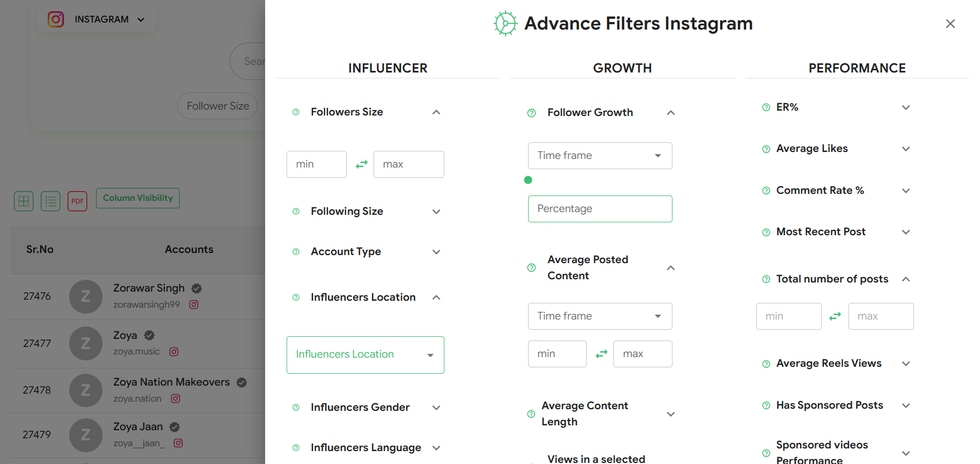Image resolution: width=980 pixels, height=464 pixels.
Task: Export results as PDF icon
Action: (x=77, y=201)
